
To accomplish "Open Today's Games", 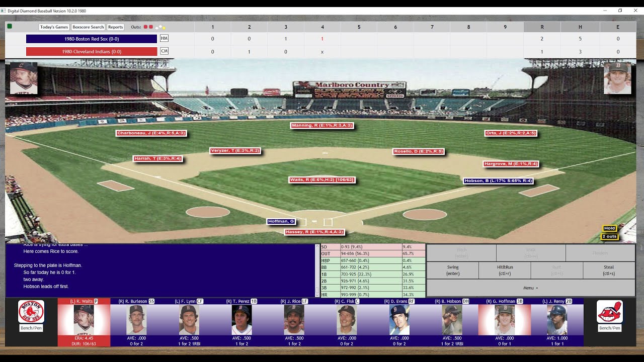I will 54,27.
